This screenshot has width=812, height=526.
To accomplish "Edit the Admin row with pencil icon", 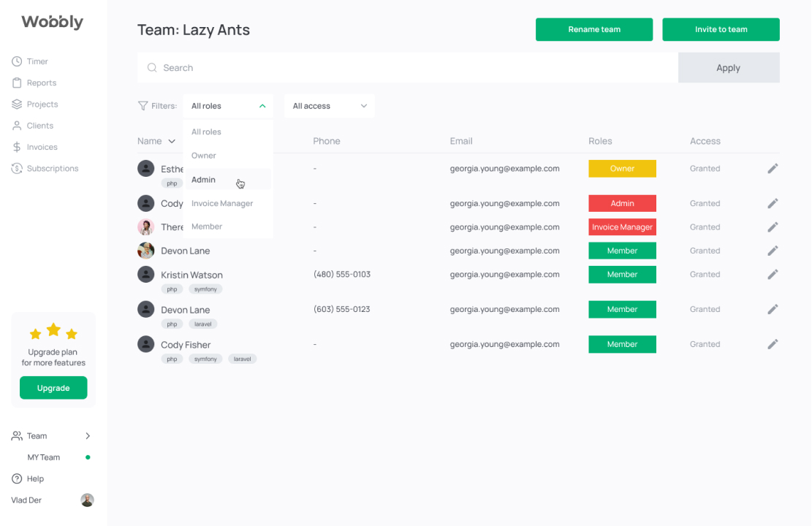I will [773, 204].
